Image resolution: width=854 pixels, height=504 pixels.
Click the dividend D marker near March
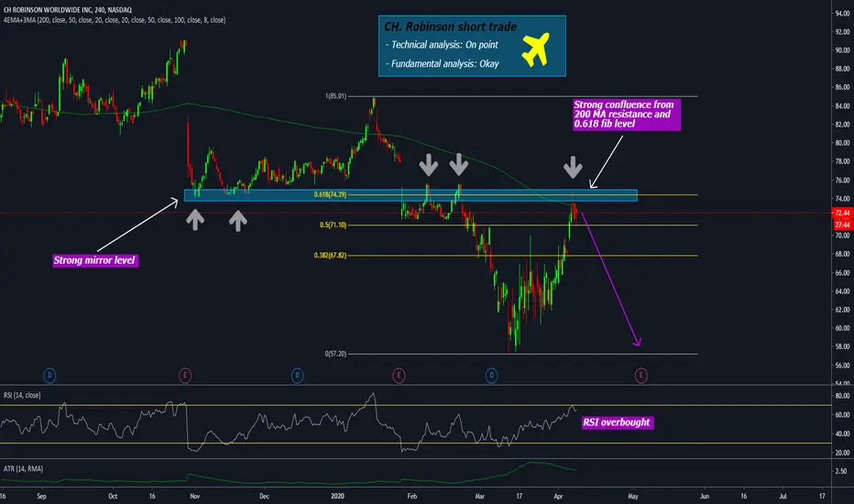coord(491,375)
